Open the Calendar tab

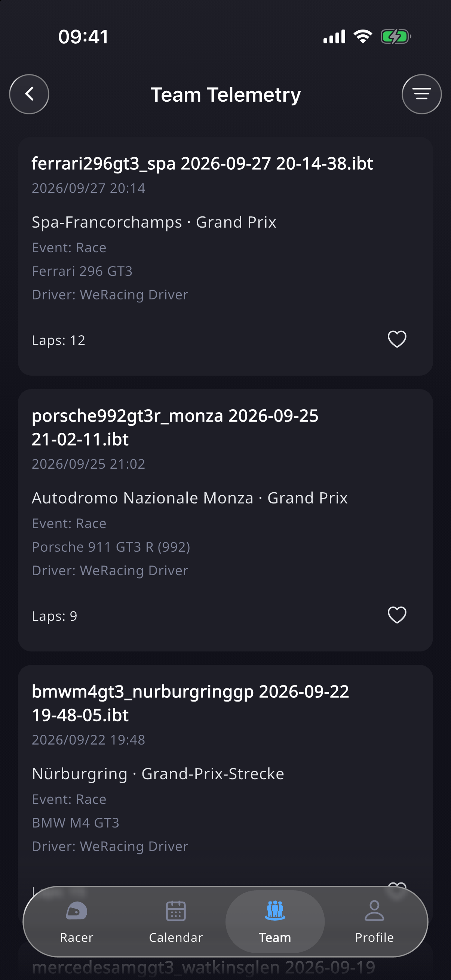(x=176, y=922)
